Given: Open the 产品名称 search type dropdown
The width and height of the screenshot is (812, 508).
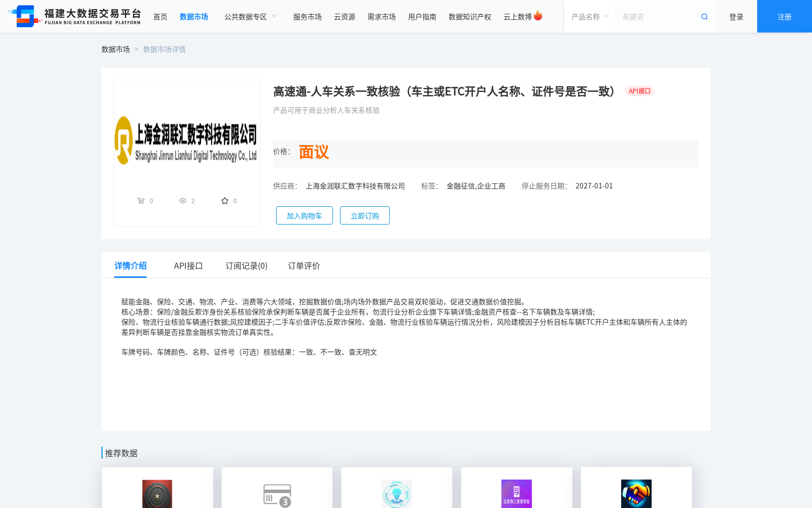Looking at the screenshot, I should (590, 17).
